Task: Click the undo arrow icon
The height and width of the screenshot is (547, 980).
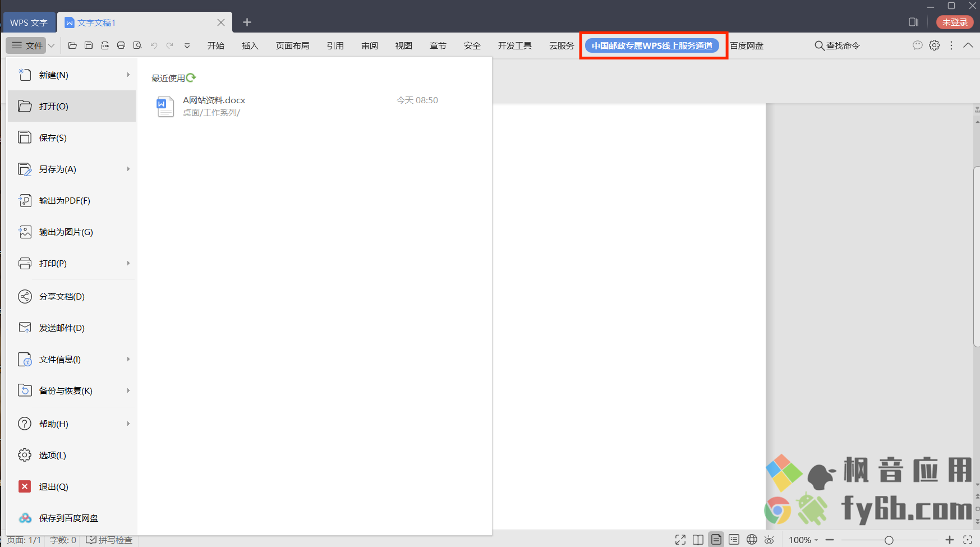Action: click(x=154, y=45)
